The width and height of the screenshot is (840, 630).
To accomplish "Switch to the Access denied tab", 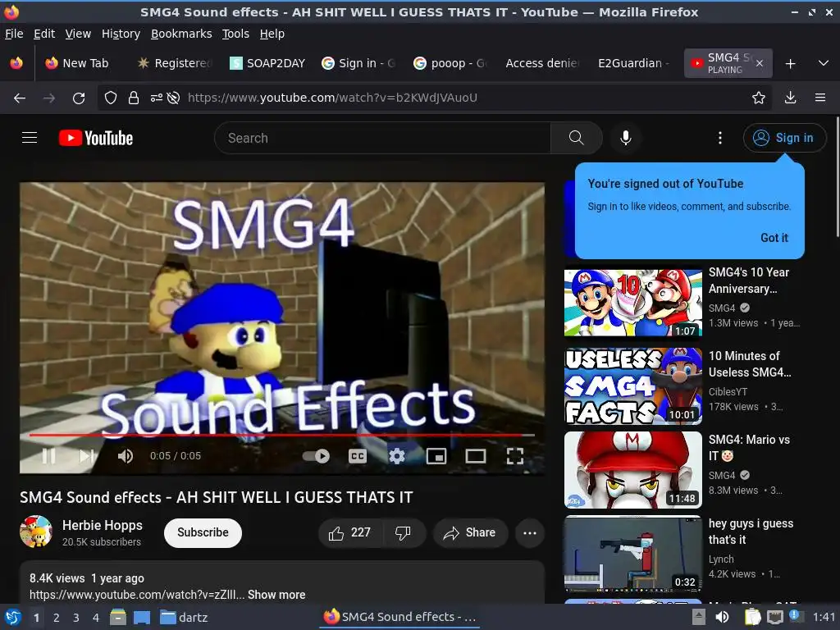I will (542, 63).
